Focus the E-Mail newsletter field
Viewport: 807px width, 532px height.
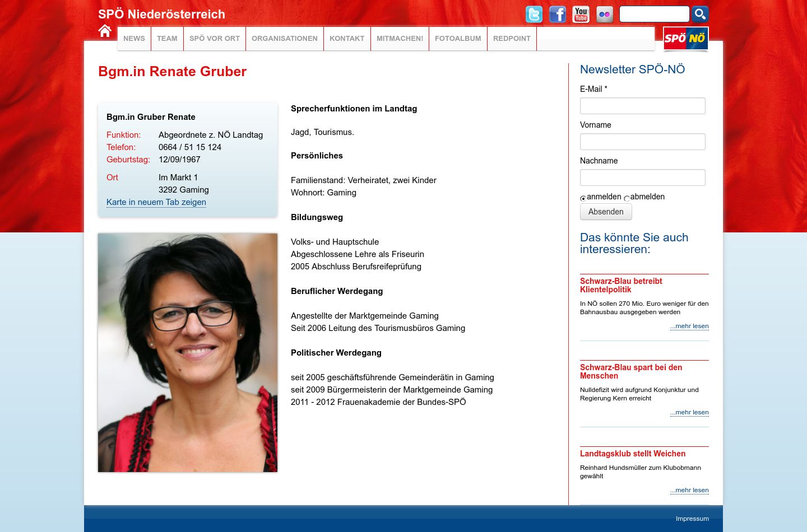[x=643, y=106]
